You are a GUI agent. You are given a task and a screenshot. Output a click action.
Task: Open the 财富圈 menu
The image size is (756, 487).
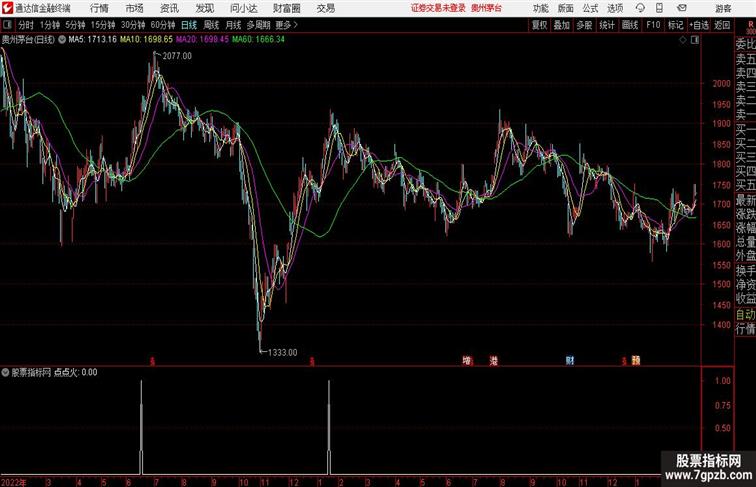pos(286,8)
